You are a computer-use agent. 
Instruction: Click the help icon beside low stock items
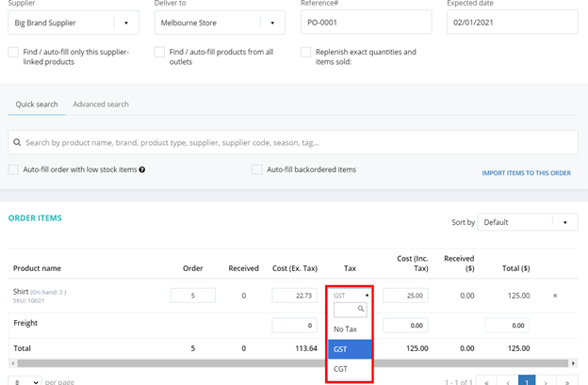tap(142, 169)
